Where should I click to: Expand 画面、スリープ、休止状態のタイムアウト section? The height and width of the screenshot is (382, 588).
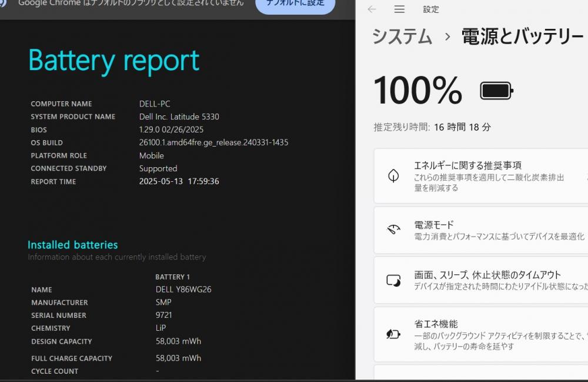(x=481, y=280)
